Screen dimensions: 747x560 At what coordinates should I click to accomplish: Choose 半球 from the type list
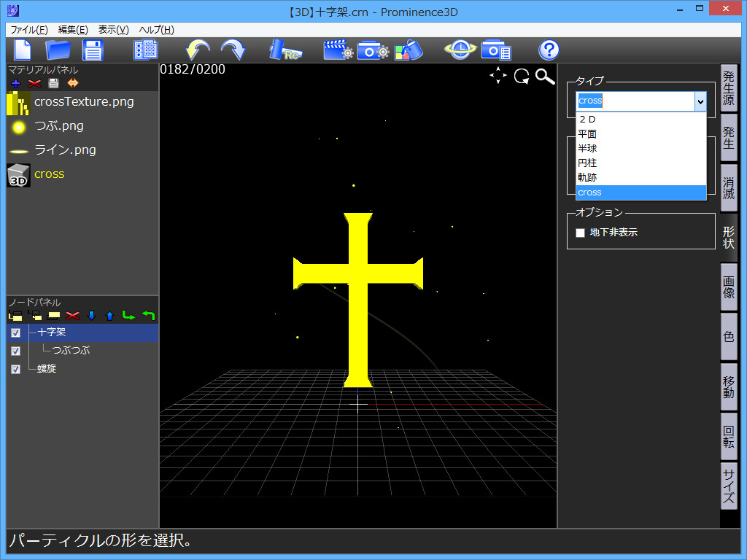pyautogui.click(x=641, y=149)
